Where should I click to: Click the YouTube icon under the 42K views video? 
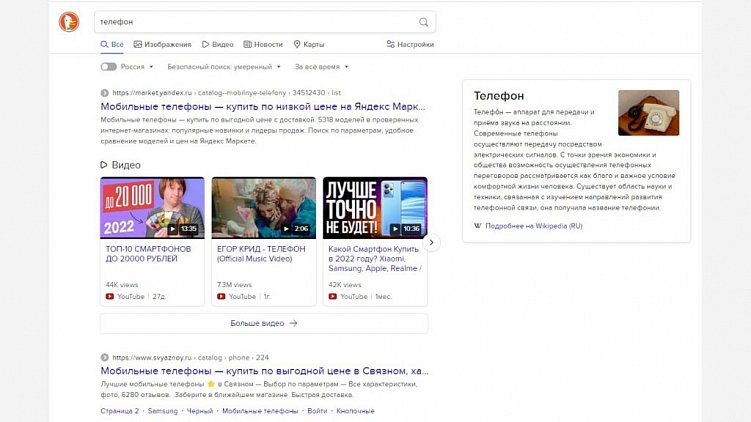[332, 297]
